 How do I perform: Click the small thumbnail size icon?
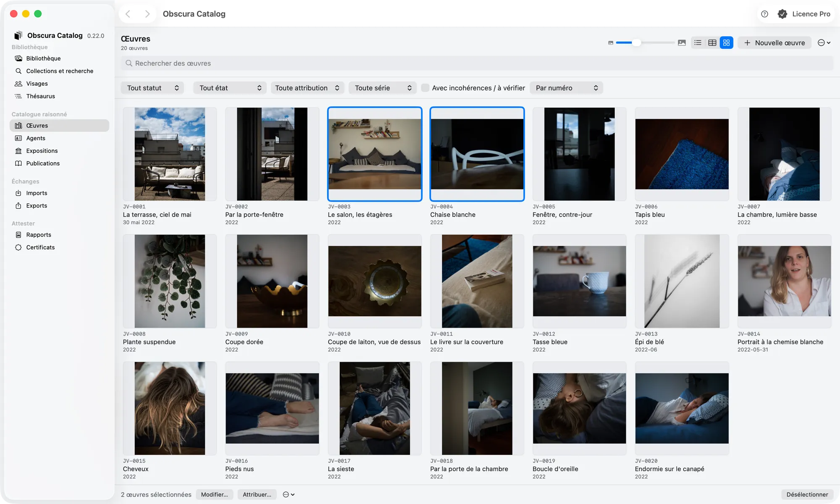click(x=611, y=43)
